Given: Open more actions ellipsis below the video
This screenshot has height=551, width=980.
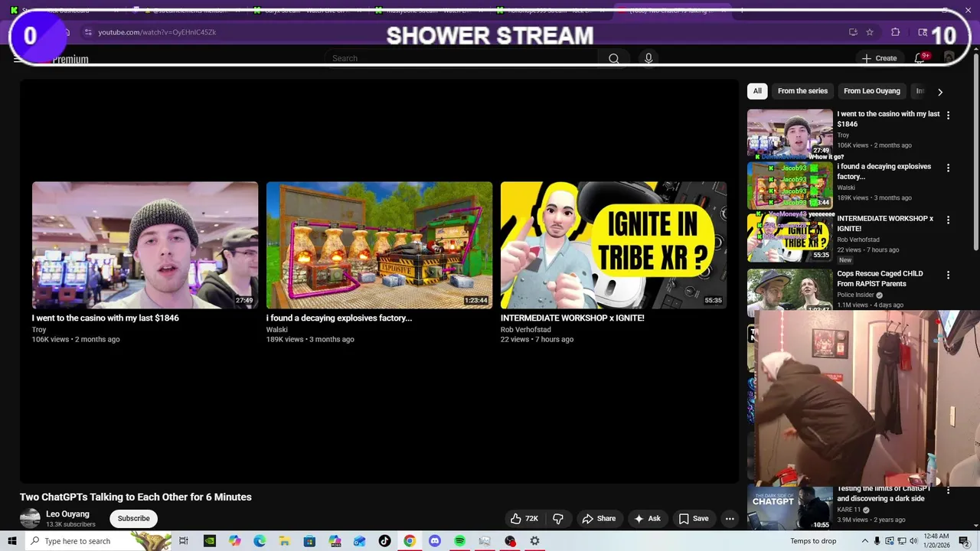Looking at the screenshot, I should pyautogui.click(x=730, y=518).
